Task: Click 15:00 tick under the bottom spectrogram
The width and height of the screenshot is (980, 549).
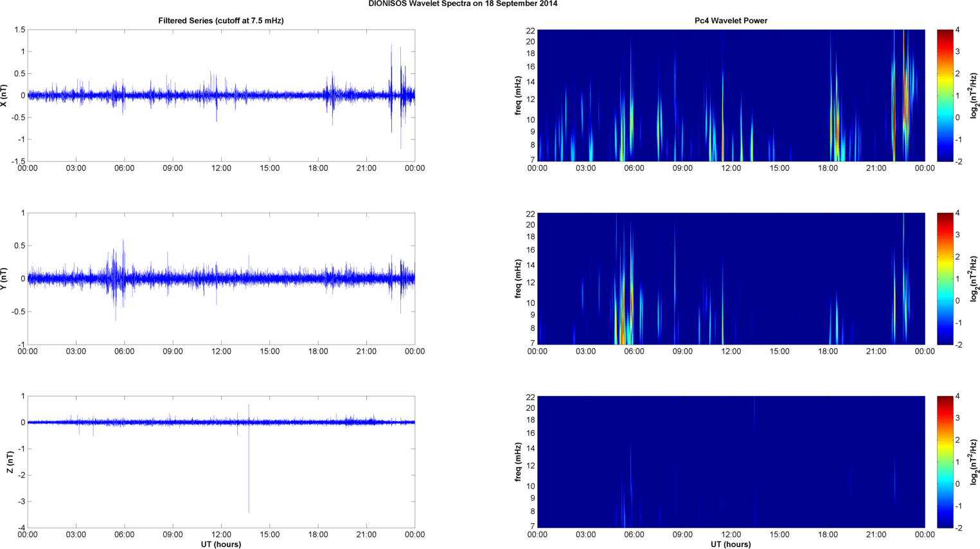Action: point(780,535)
